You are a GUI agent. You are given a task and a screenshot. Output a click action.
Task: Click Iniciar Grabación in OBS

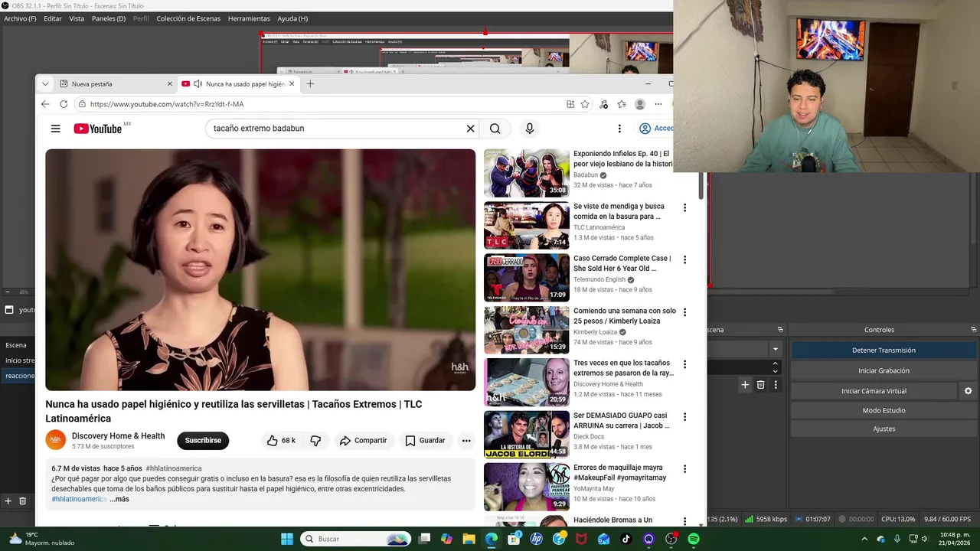point(884,370)
